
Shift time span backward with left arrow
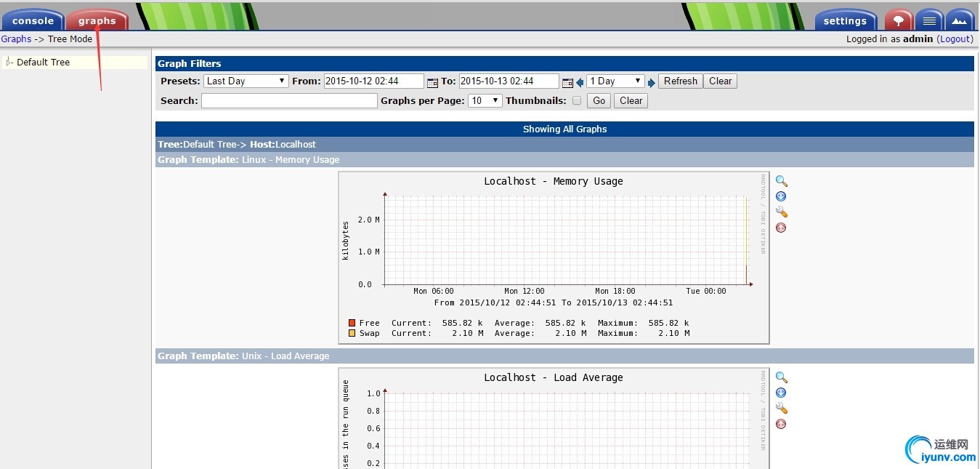tap(580, 83)
